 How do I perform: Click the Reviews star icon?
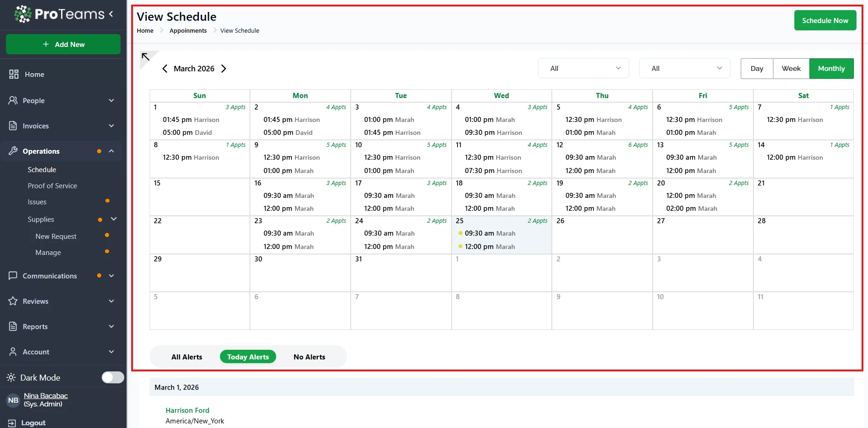coord(13,301)
